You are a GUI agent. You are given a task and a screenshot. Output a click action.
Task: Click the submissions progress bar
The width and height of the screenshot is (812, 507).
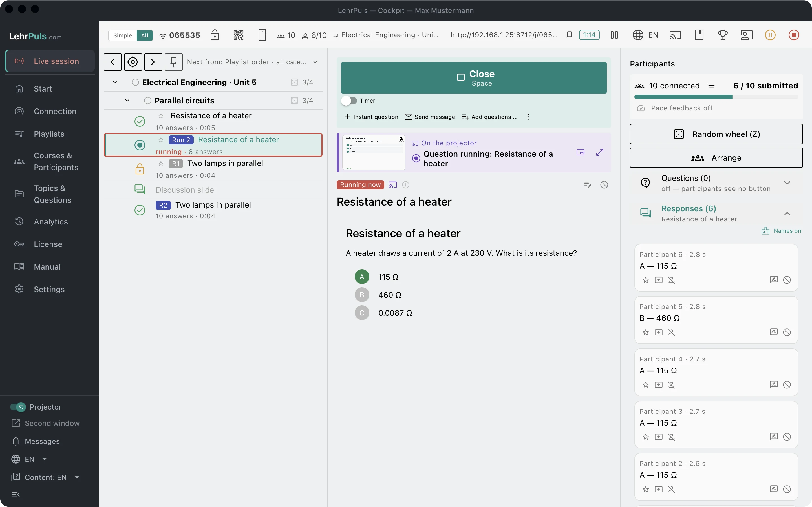tap(716, 97)
